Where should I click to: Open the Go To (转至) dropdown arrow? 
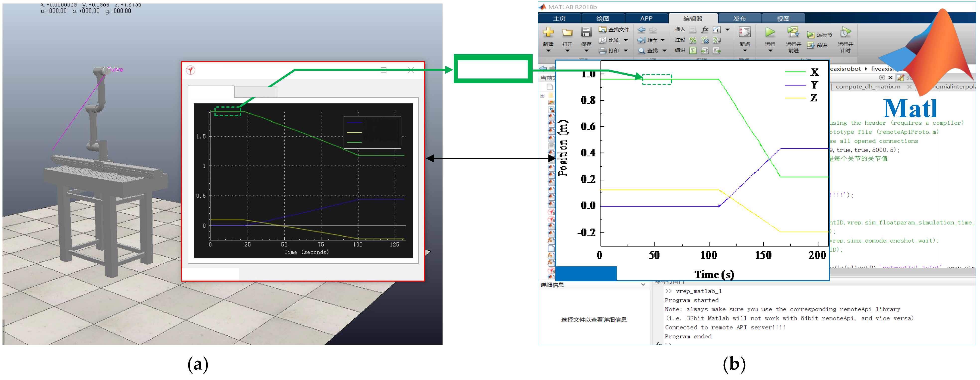coord(662,40)
